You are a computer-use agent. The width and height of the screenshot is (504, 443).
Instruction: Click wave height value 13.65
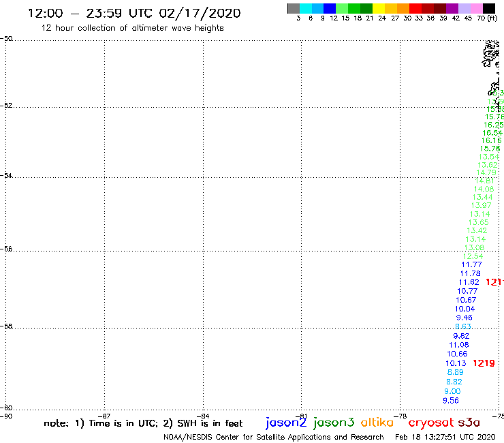coord(478,223)
